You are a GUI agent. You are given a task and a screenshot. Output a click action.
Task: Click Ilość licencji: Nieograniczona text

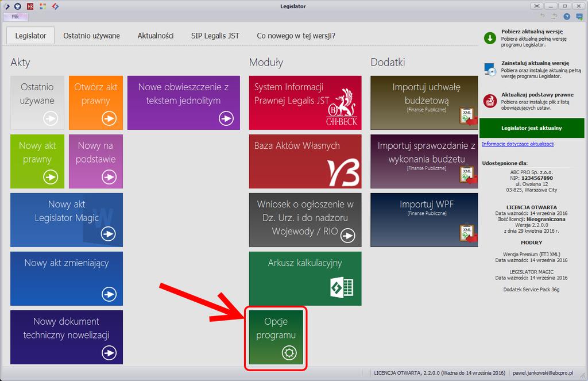coord(531,219)
